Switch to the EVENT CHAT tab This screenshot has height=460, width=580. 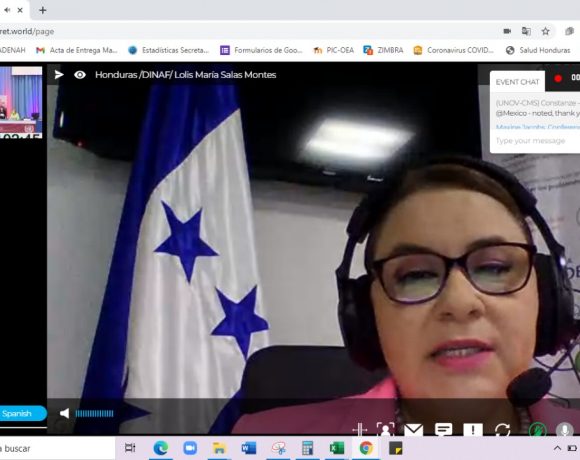(x=517, y=82)
